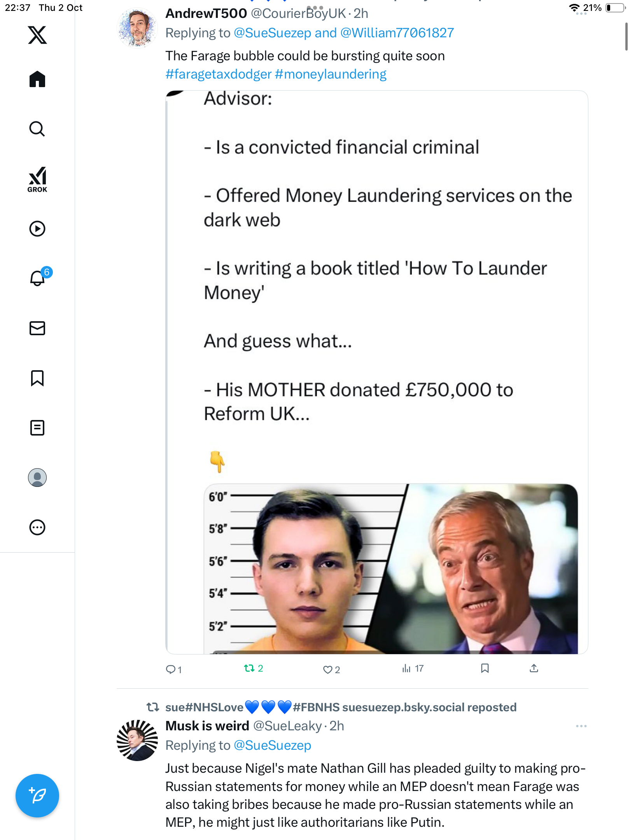Like AndrewT500's post
The height and width of the screenshot is (840, 630).
328,669
